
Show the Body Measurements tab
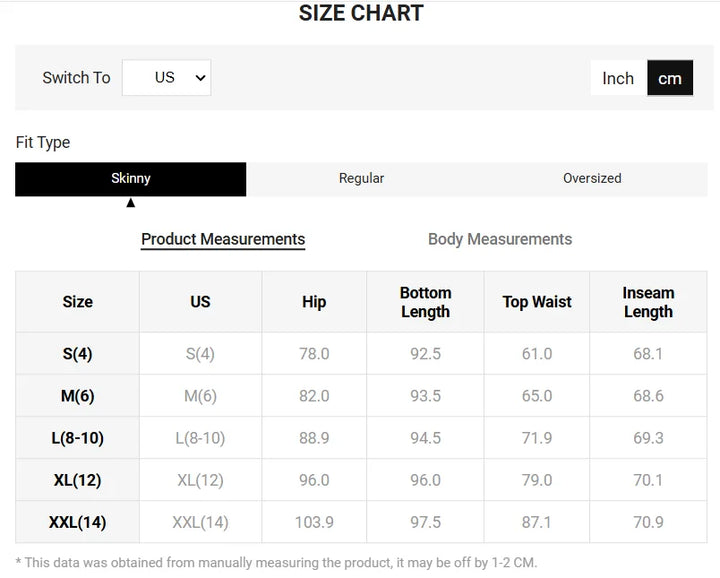500,239
